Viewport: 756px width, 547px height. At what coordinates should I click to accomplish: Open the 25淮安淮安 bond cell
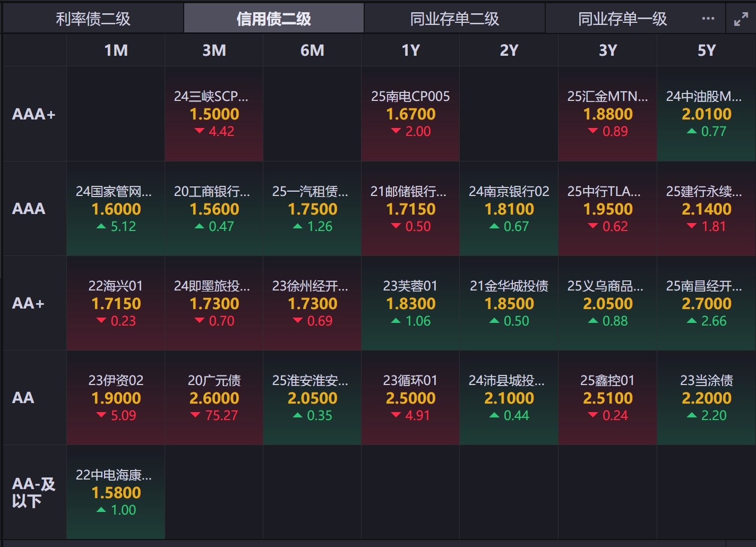coord(312,398)
